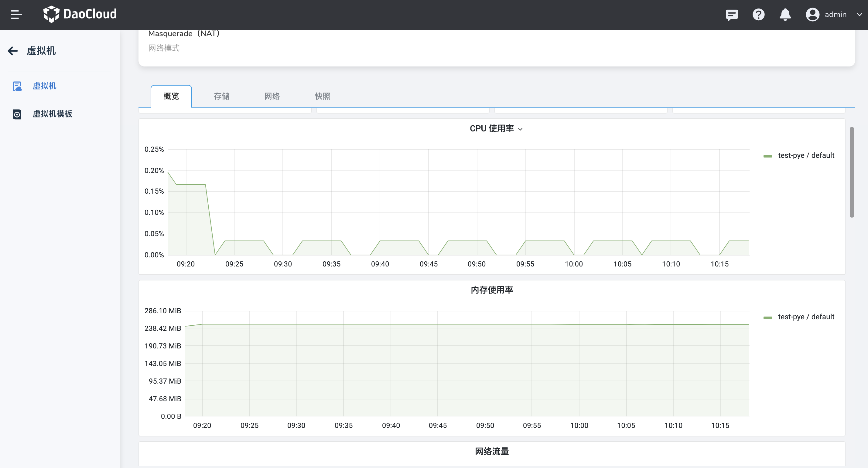Viewport: 868px width, 468px height.
Task: Switch to the 存储 tab
Action: (x=221, y=96)
